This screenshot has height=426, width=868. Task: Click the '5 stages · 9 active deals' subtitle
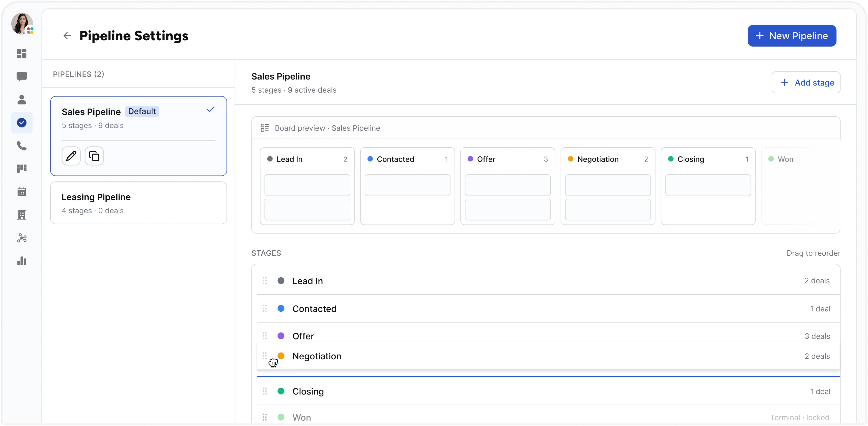click(294, 90)
